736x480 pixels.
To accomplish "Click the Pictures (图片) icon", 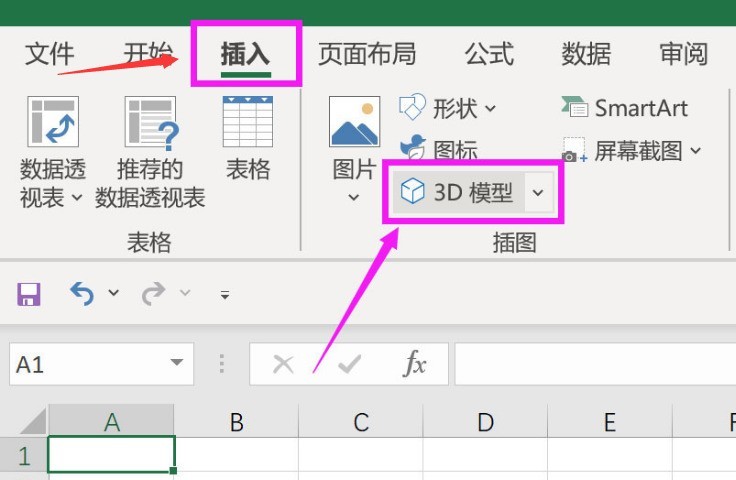I will pyautogui.click(x=354, y=122).
